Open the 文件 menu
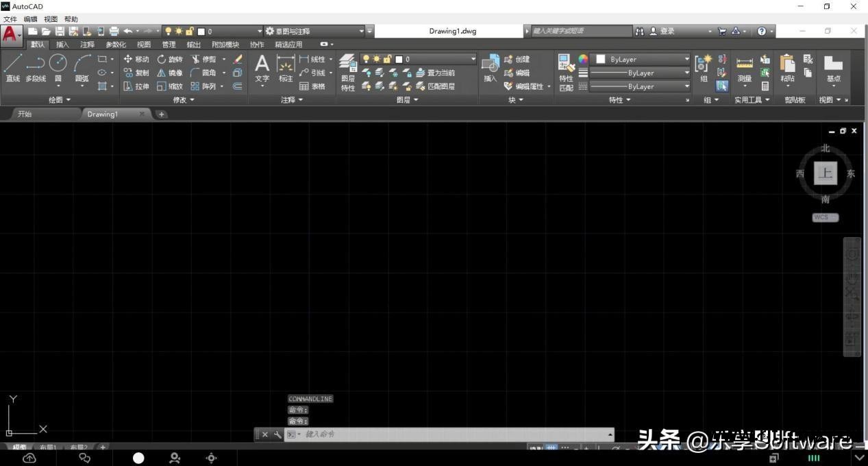The width and height of the screenshot is (868, 466). click(x=10, y=19)
